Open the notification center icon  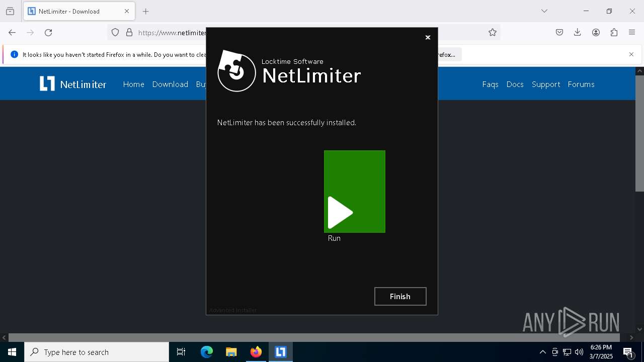[x=628, y=352]
